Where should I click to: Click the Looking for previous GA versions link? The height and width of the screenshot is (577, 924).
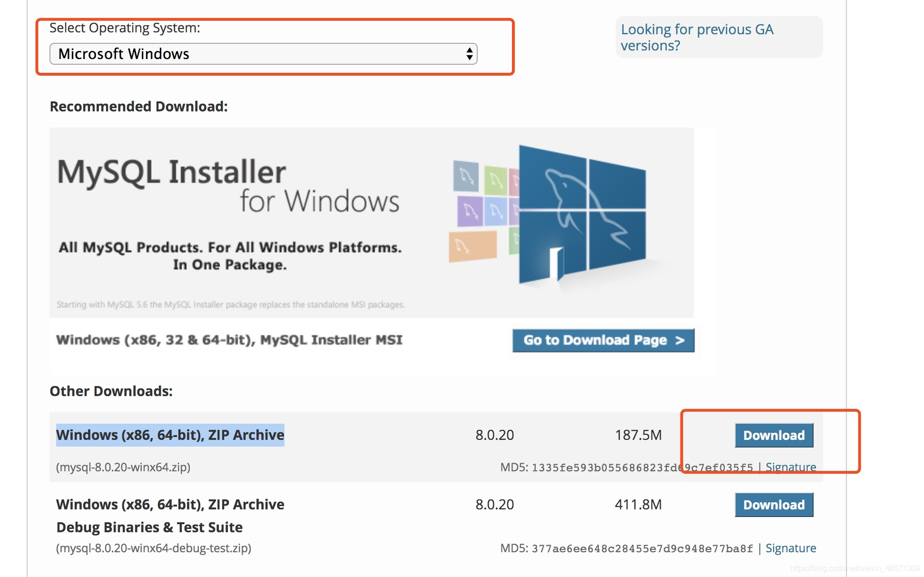(697, 37)
